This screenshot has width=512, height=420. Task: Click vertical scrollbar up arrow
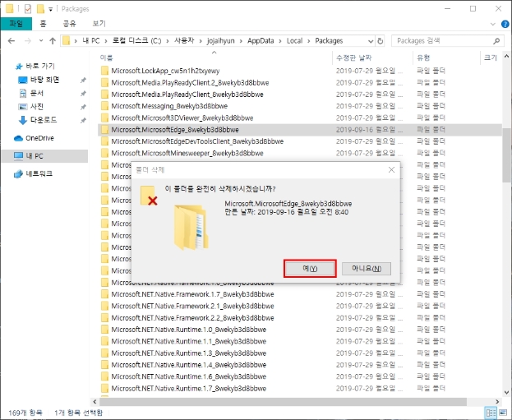pyautogui.click(x=506, y=56)
